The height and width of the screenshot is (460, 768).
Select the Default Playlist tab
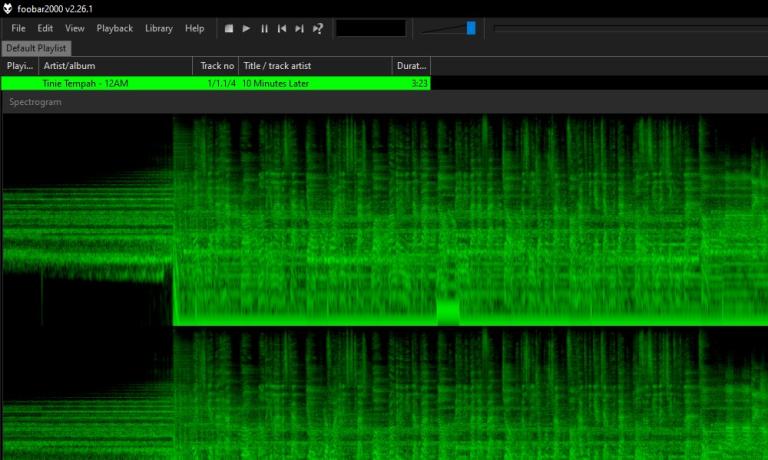click(x=36, y=48)
